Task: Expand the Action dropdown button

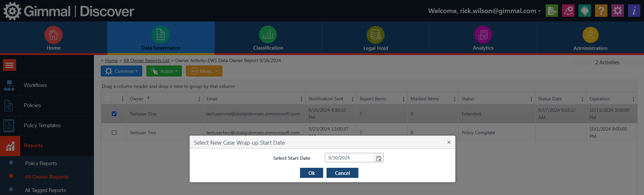Action: [x=164, y=71]
